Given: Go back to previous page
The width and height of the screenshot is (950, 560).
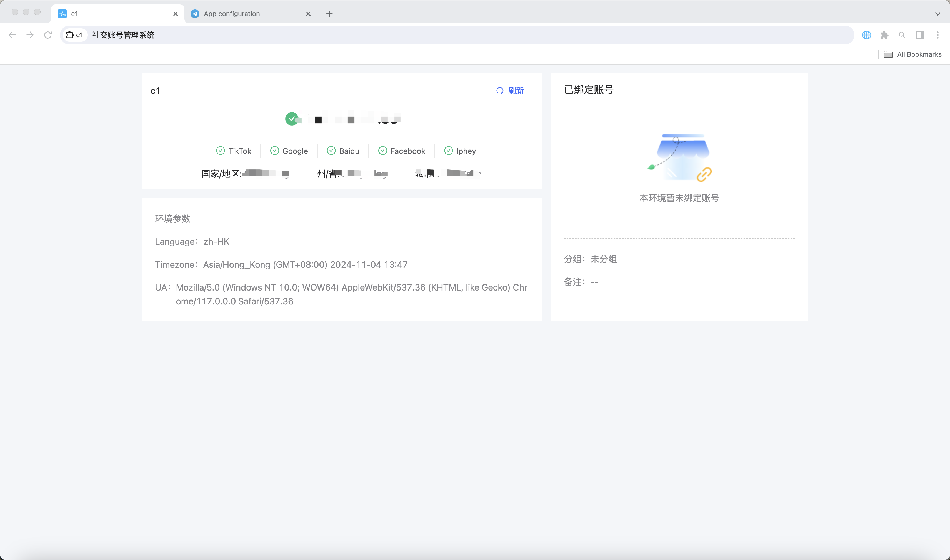Looking at the screenshot, I should click(12, 35).
